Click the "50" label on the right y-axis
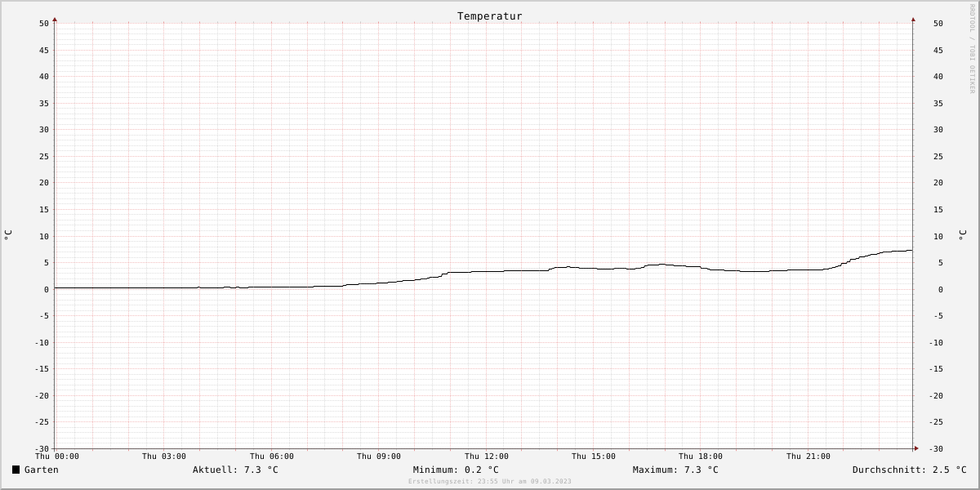This screenshot has height=490, width=980. click(x=938, y=24)
